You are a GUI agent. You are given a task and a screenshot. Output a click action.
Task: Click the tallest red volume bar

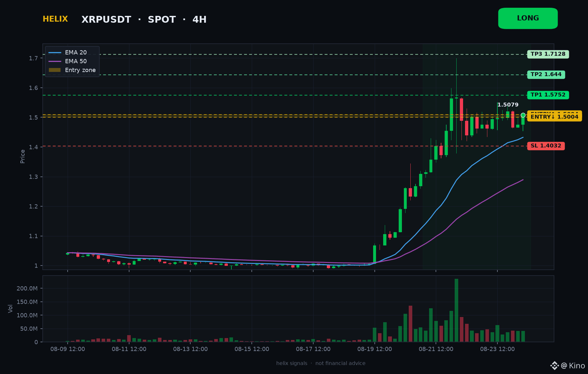point(410,324)
